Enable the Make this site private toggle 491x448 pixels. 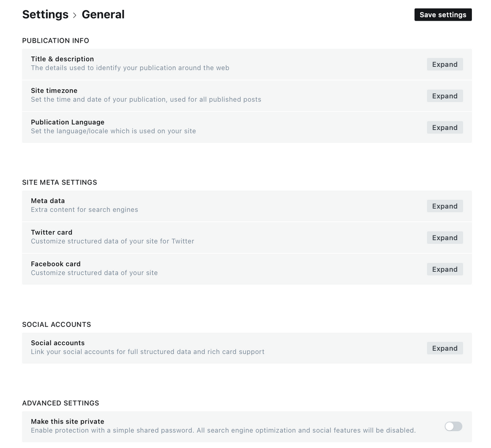(452, 426)
